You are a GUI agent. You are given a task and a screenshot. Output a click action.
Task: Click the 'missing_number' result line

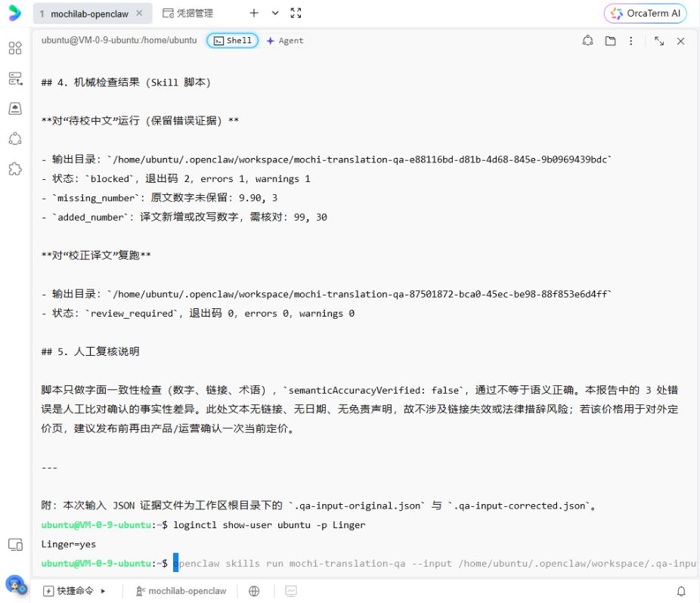160,198
